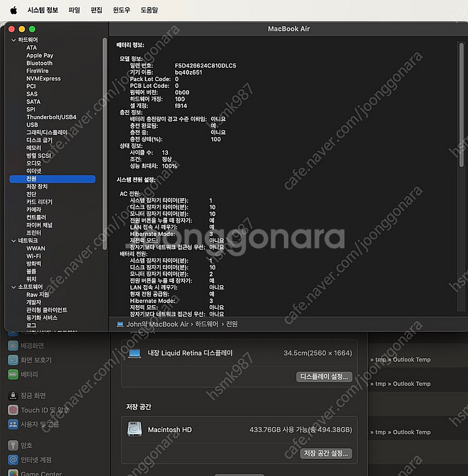Image resolution: width=468 pixels, height=476 pixels.
Task: Select 동기화 서비스 in the sidebar
Action: click(x=42, y=318)
